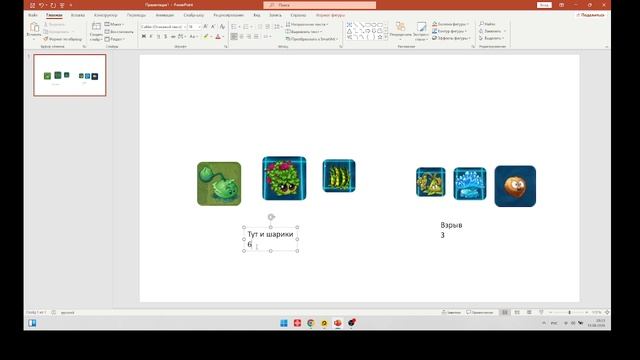Image resolution: width=640 pixels, height=360 pixels.
Task: Click the Redo icon in title bar
Action: (x=53, y=5)
